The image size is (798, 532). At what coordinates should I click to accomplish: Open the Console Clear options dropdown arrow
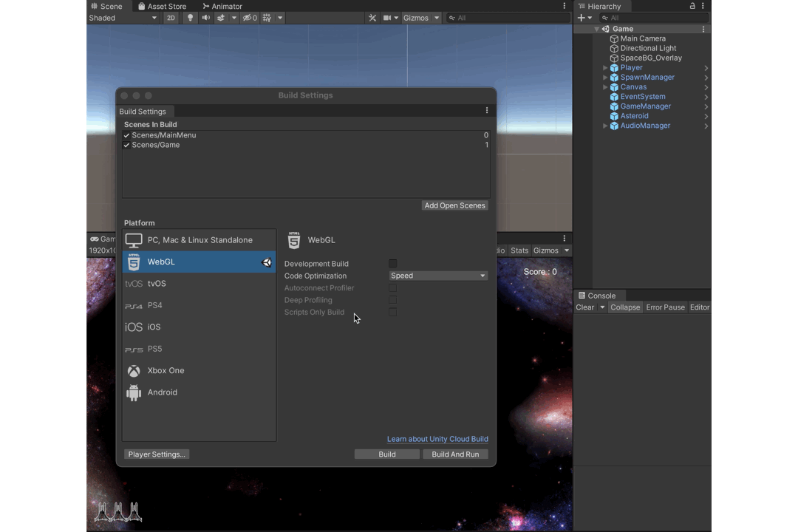[x=602, y=307]
